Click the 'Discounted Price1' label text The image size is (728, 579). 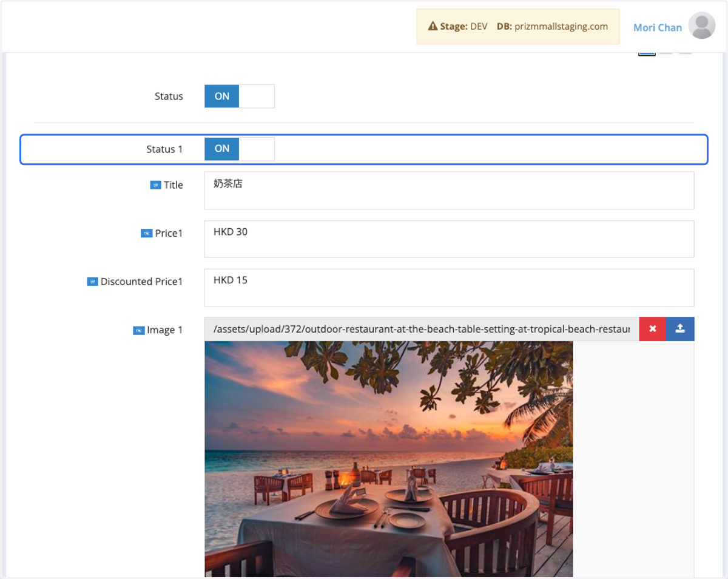coord(141,282)
